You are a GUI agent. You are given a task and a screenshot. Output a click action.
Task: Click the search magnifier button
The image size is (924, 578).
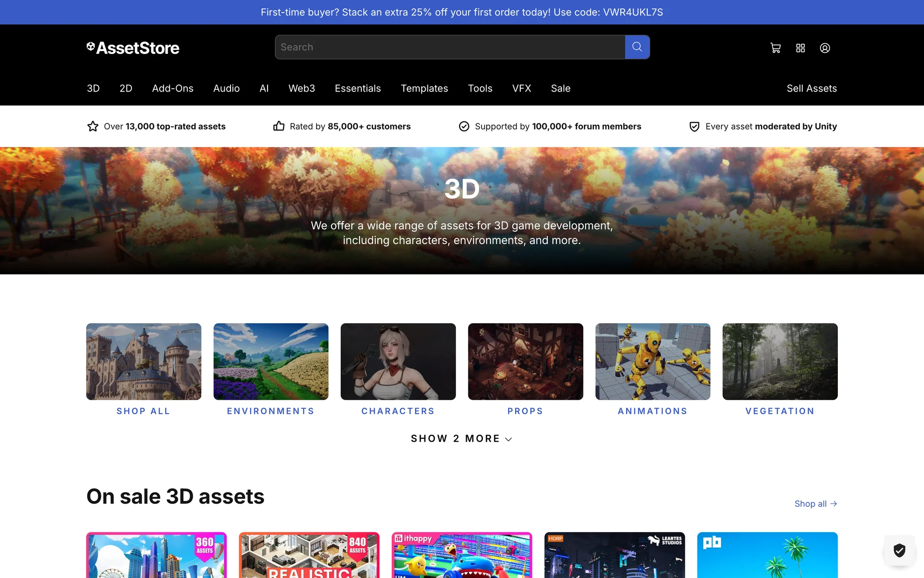pyautogui.click(x=637, y=47)
